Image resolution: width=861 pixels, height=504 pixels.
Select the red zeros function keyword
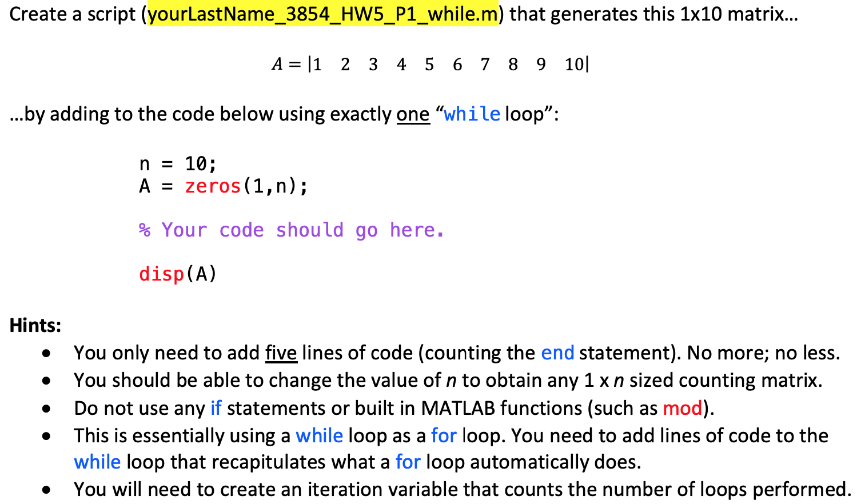pyautogui.click(x=212, y=185)
